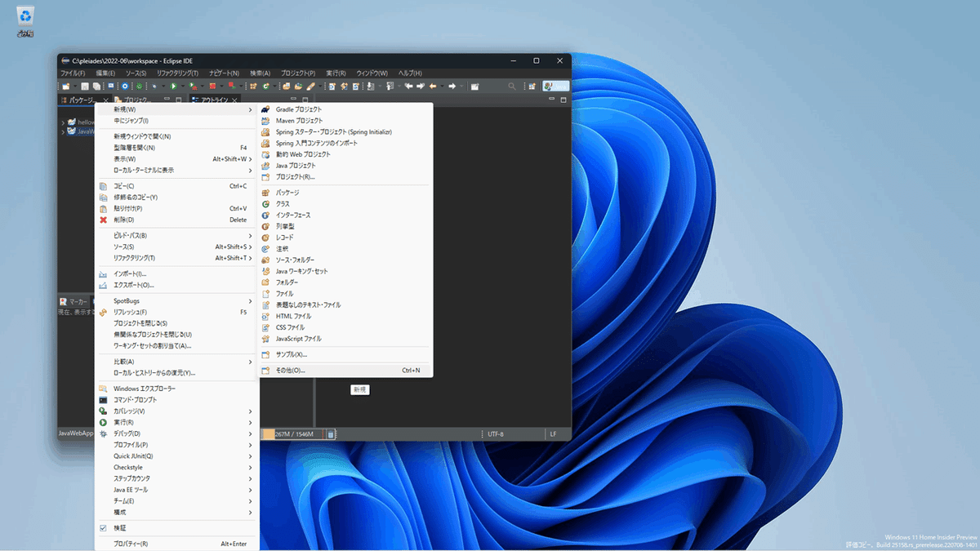Create a new パッケージ
Image resolution: width=980 pixels, height=551 pixels.
tap(345, 193)
